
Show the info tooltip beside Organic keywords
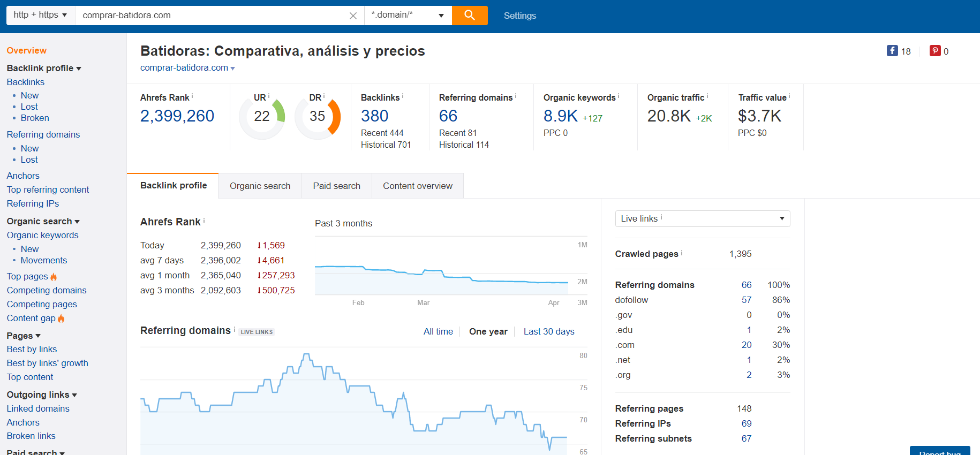click(x=619, y=96)
